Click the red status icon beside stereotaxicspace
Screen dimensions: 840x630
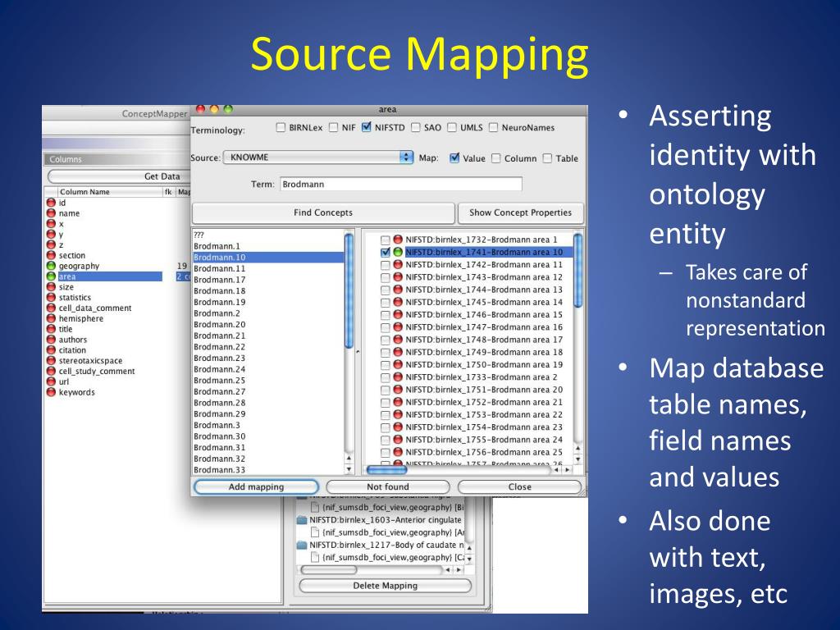(x=51, y=361)
